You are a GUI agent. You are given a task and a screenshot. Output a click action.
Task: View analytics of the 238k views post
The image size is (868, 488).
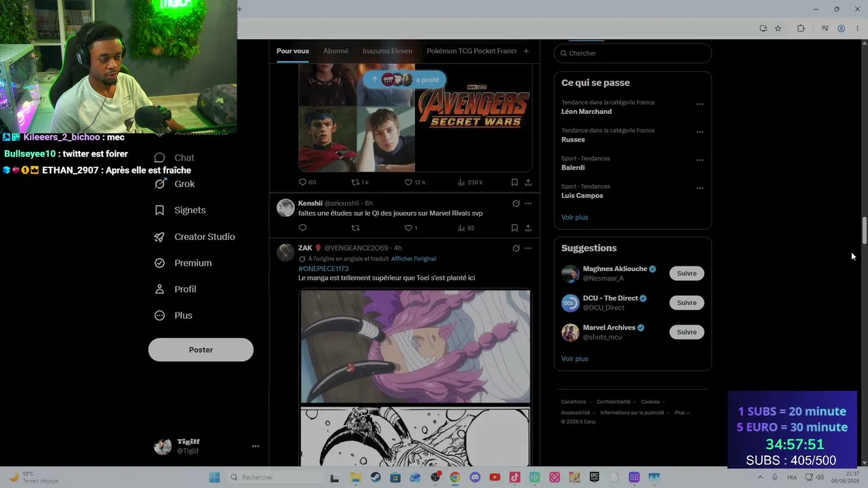coord(470,182)
